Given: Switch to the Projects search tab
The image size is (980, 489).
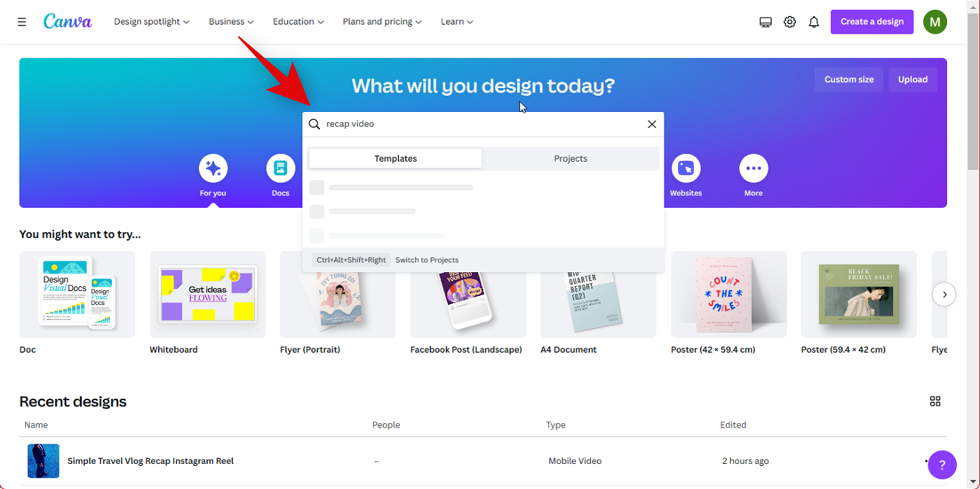Looking at the screenshot, I should (570, 159).
